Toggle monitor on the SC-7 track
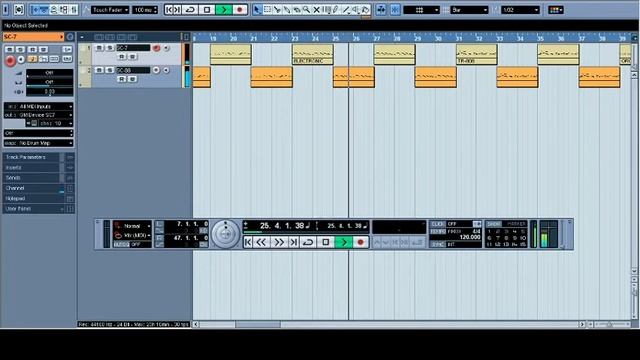 coord(166,48)
